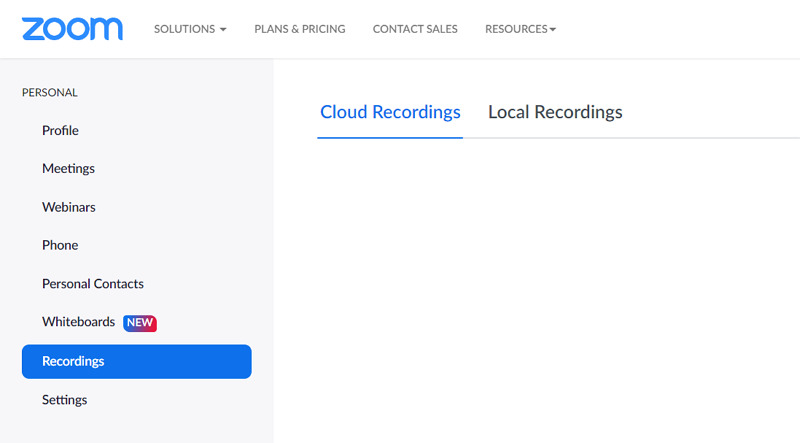Expand the Solutions dropdown arrow
This screenshot has height=443, width=800.
(x=223, y=30)
